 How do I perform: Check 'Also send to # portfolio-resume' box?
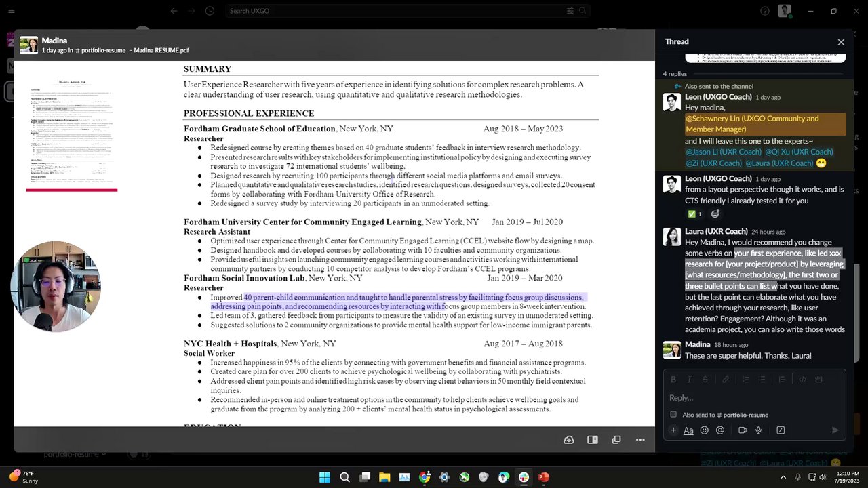pos(673,414)
